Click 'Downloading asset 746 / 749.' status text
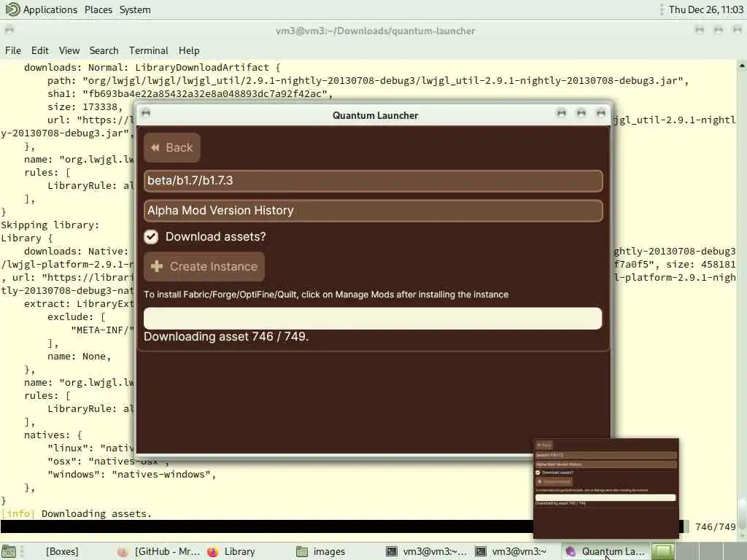The height and width of the screenshot is (560, 747). 226,337
